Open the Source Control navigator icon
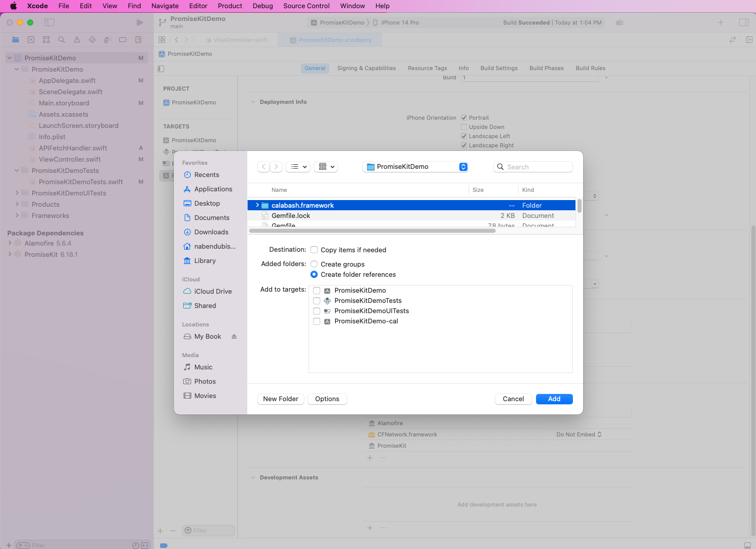This screenshot has width=756, height=549. 31,39
